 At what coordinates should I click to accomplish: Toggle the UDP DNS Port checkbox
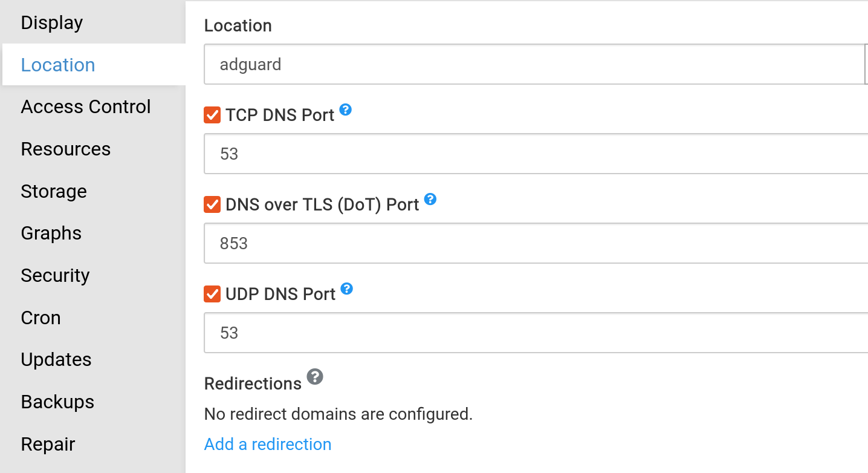[212, 294]
